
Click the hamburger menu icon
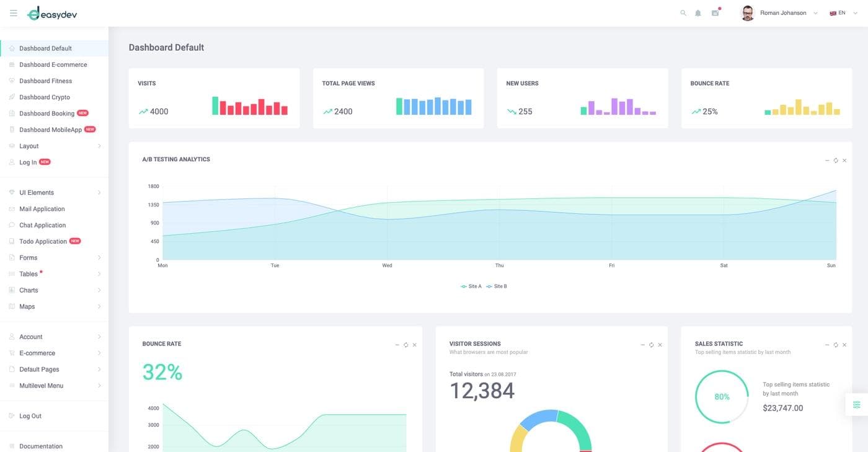click(14, 13)
